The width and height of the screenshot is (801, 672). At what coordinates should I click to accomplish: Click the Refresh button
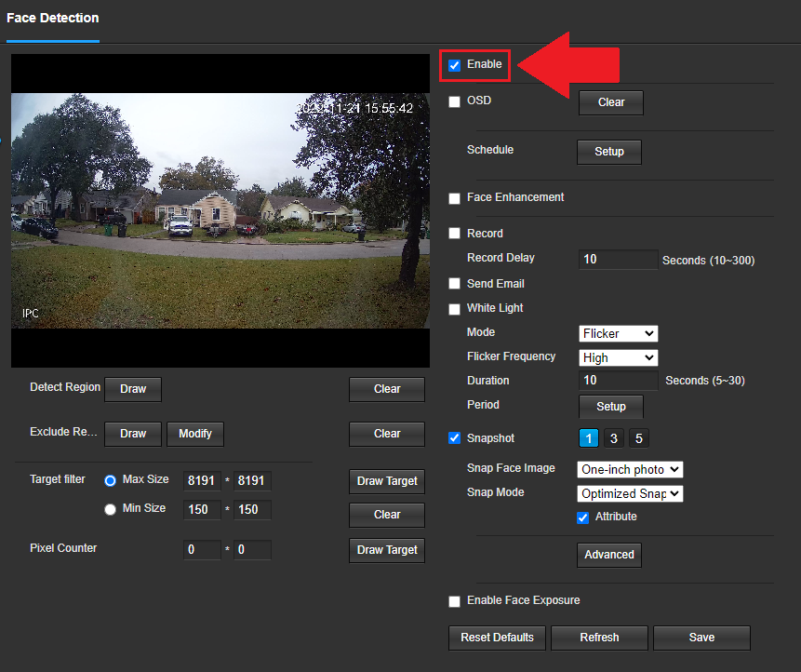599,638
